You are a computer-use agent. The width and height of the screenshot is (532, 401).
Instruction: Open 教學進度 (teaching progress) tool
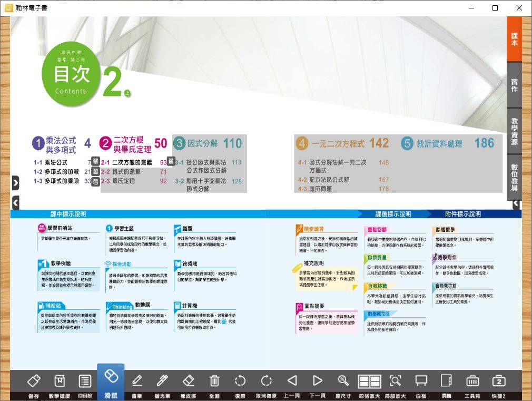coord(60,382)
